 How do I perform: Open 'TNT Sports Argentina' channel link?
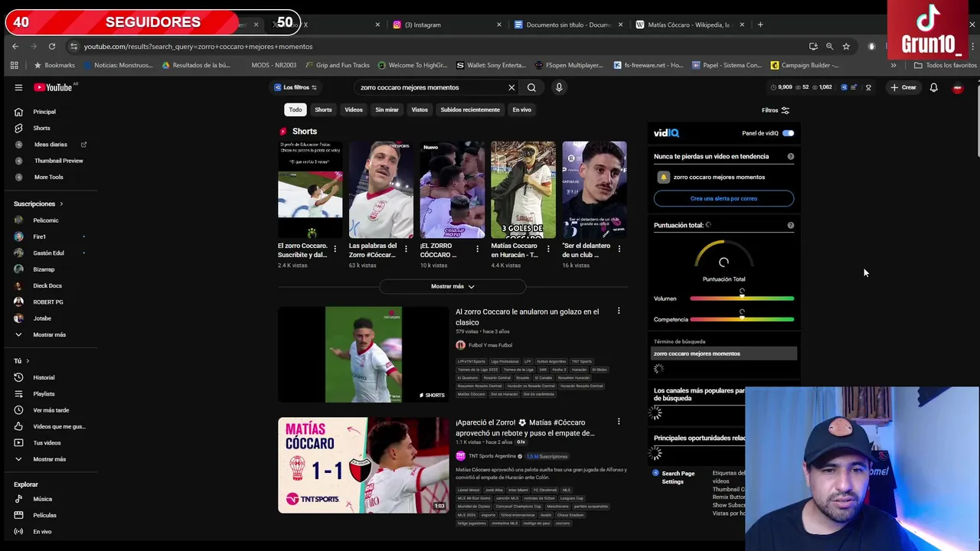(x=492, y=456)
